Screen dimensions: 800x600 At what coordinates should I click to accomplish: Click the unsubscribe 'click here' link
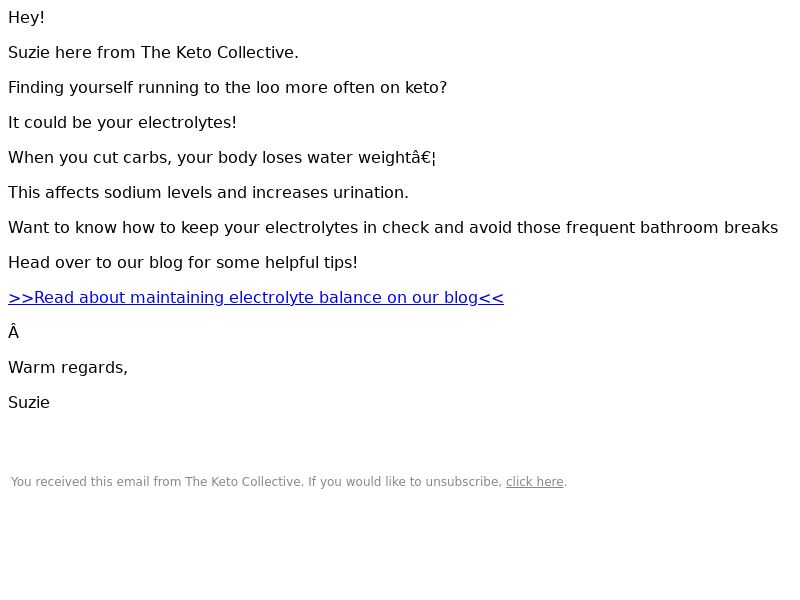[534, 482]
